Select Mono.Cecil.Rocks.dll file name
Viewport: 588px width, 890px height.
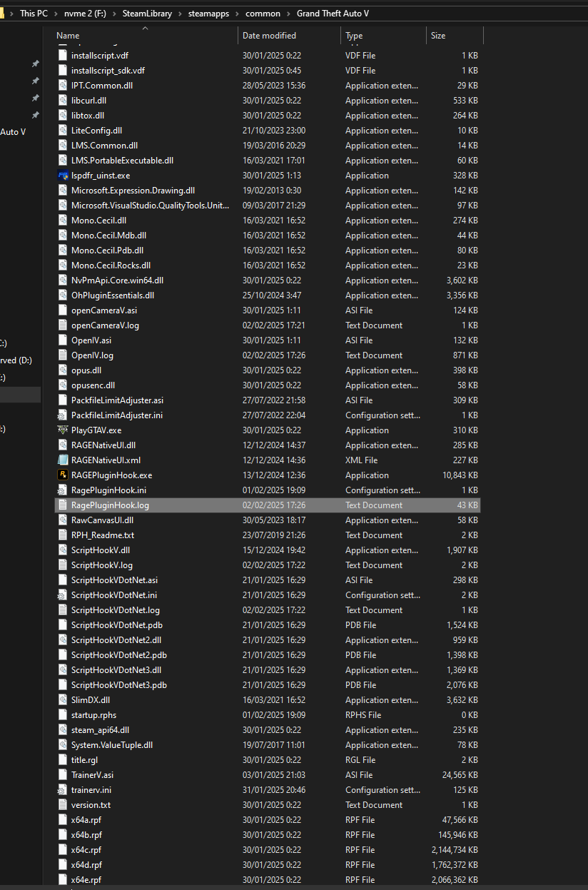point(111,266)
